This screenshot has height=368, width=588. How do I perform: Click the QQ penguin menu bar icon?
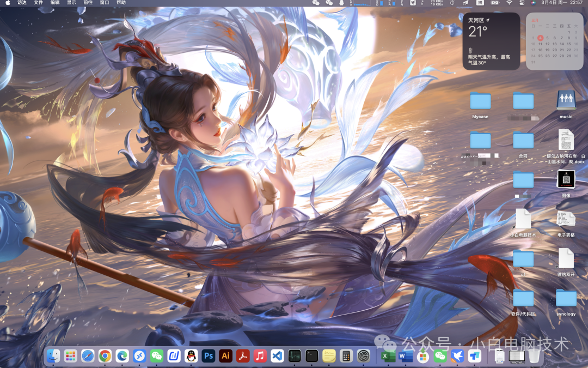341,3
